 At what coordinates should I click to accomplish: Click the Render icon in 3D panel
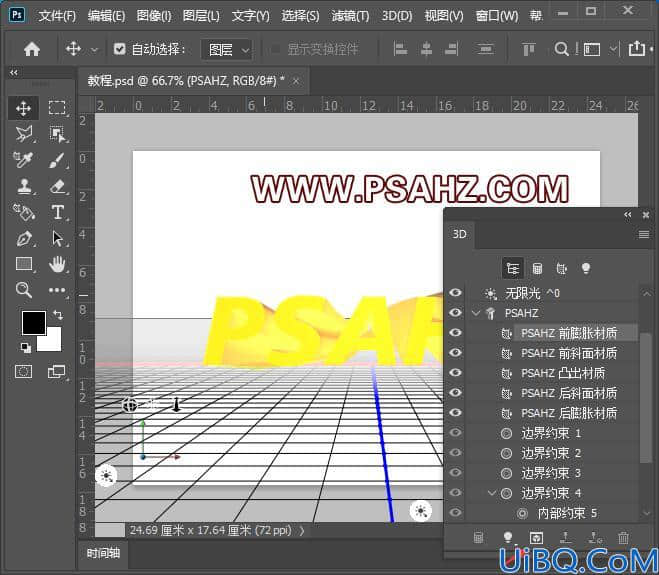pyautogui.click(x=536, y=537)
